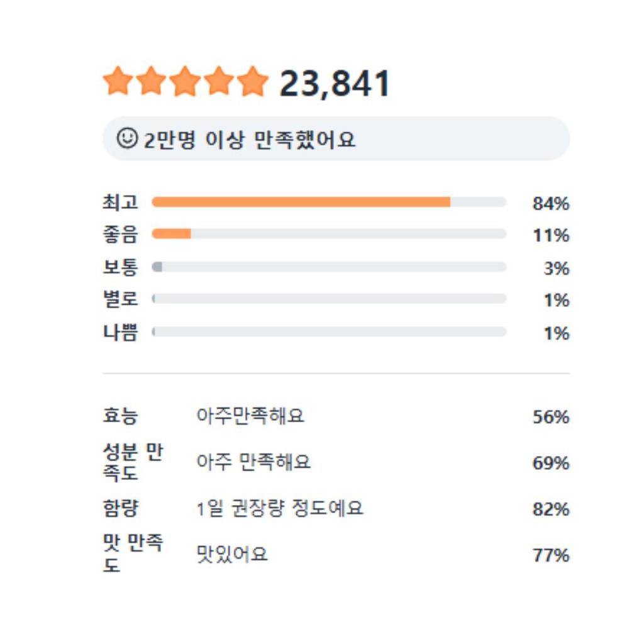Click the 맛있어요 taste response text
This screenshot has height=644, width=644.
pos(232,555)
